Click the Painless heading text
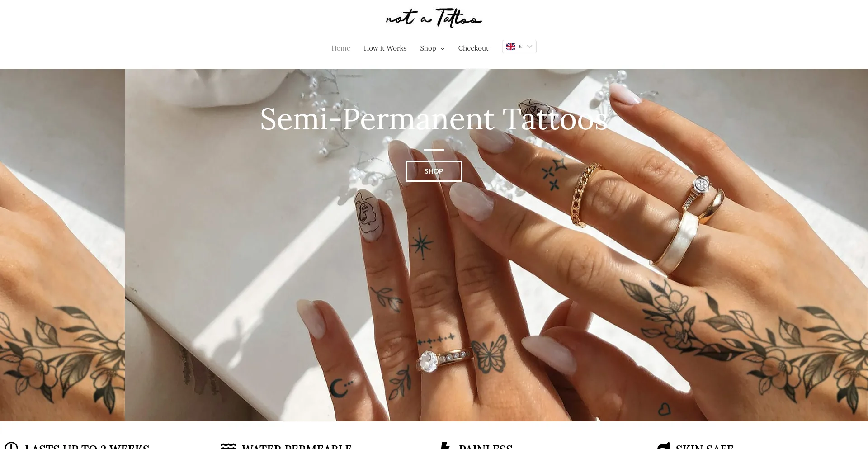Screen dimensions: 868x449 486,446
